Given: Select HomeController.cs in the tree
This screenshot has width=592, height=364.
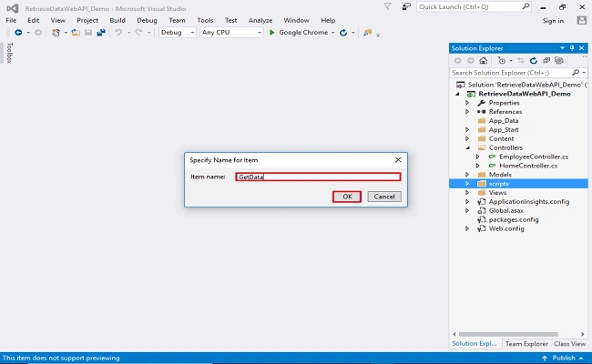Looking at the screenshot, I should [x=528, y=166].
